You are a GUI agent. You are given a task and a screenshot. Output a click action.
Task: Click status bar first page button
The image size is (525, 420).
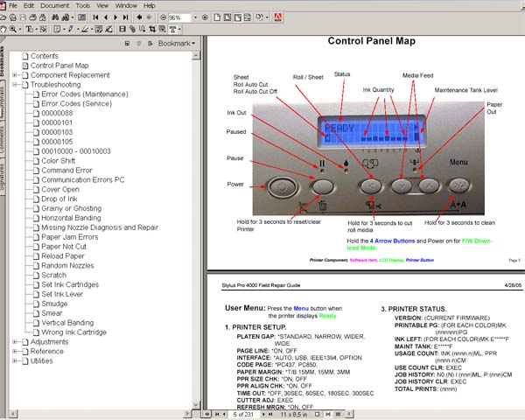point(217,415)
